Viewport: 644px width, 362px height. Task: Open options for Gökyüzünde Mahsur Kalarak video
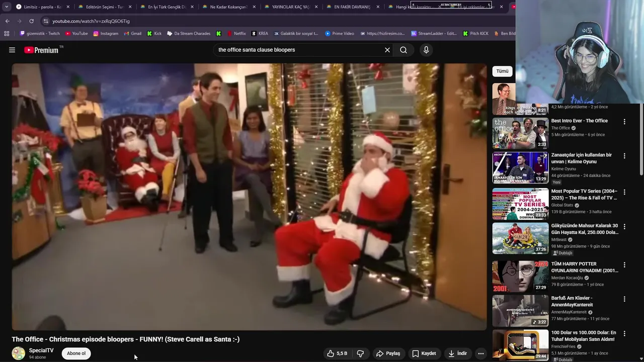coord(624,227)
